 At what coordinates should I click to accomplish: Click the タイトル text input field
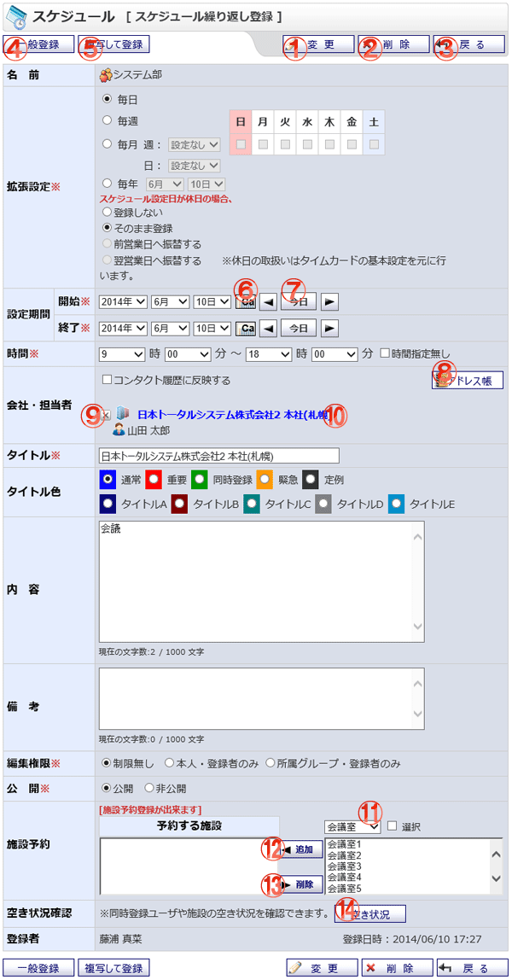[x=218, y=455]
